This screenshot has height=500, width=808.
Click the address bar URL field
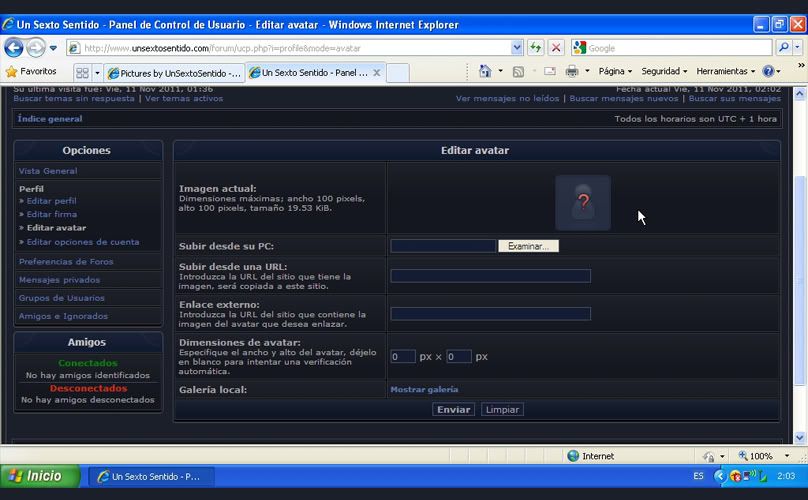coord(289,48)
